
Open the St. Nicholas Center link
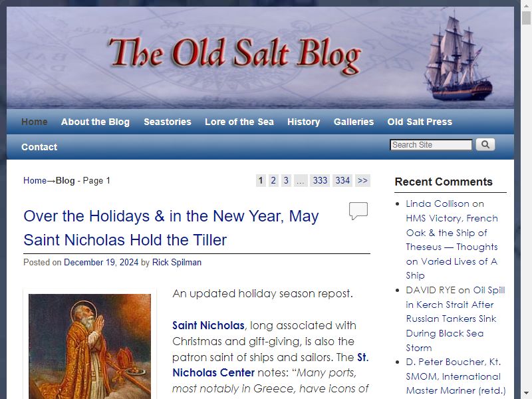pos(271,364)
